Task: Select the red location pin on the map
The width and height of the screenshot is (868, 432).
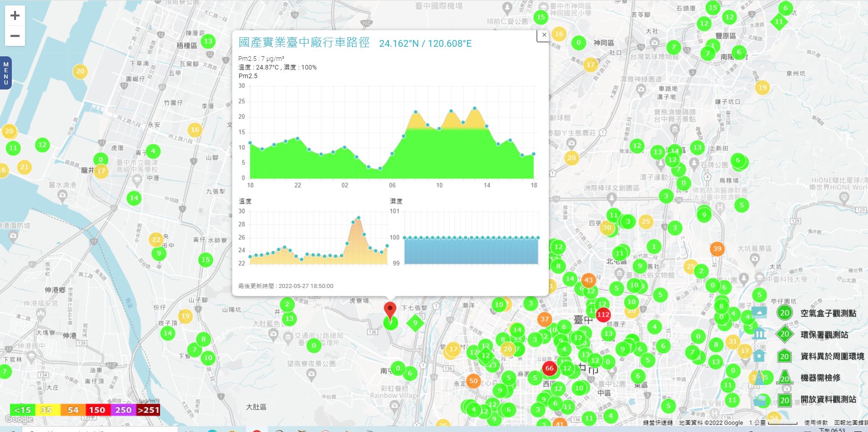Action: 390,311
